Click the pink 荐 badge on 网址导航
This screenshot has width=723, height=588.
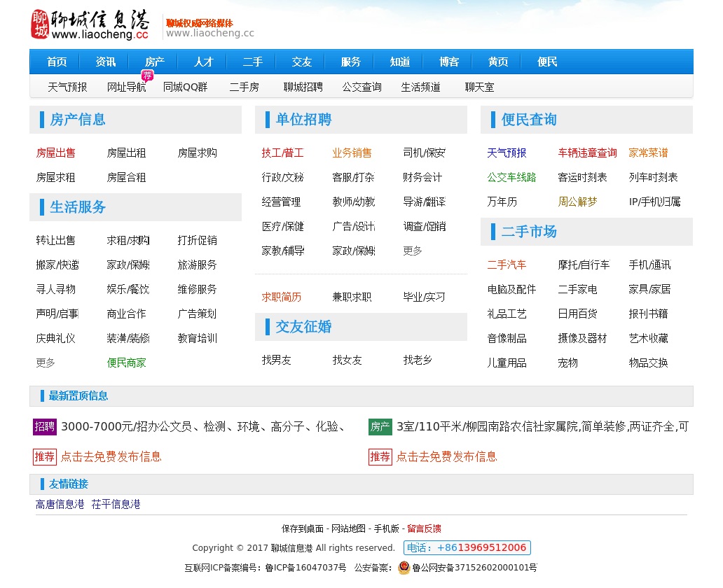(147, 76)
